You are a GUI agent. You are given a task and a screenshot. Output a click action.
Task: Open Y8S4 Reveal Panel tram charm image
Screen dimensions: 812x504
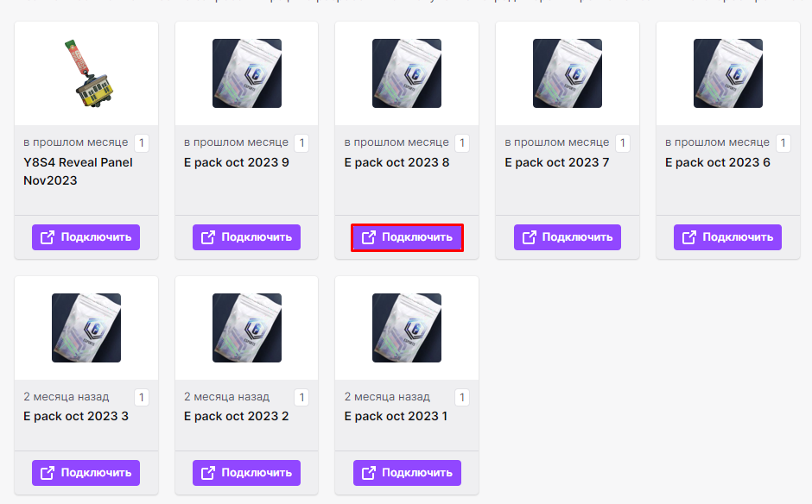(86, 72)
